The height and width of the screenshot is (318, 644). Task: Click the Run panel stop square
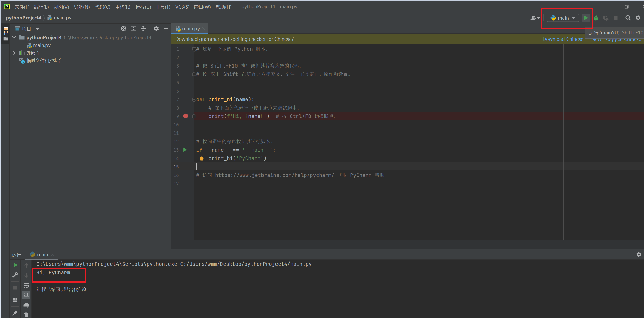15,288
